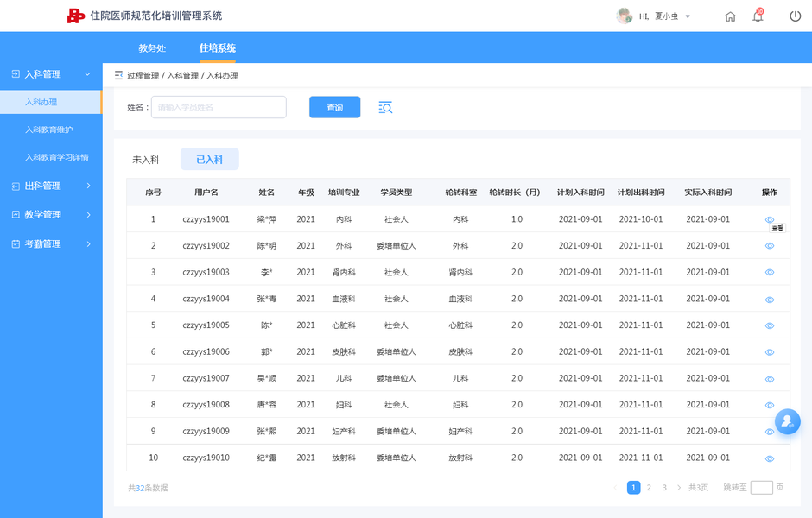
Task: Click name cell 梁*萍
Action: [x=267, y=219]
